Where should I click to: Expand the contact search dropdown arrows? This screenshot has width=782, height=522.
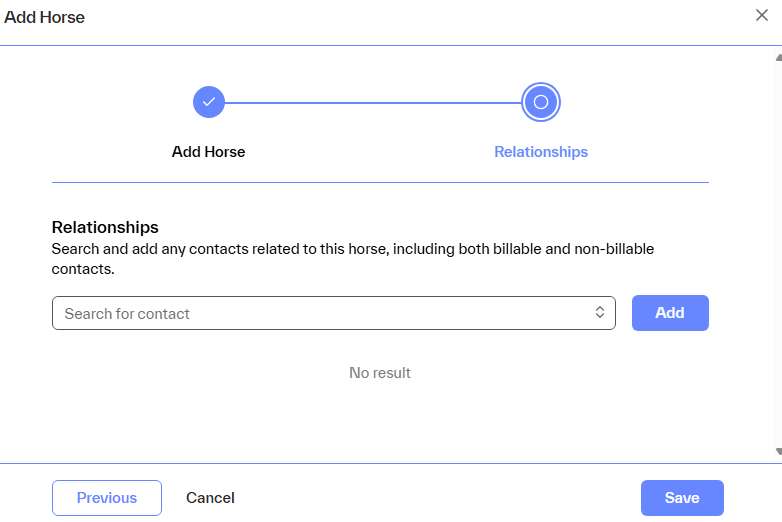(600, 313)
